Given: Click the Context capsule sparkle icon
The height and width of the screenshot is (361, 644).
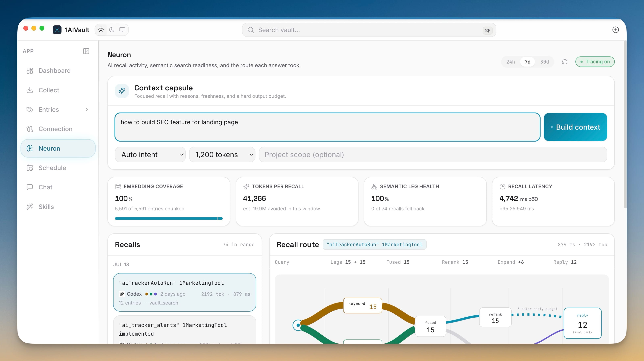Looking at the screenshot, I should tap(122, 91).
